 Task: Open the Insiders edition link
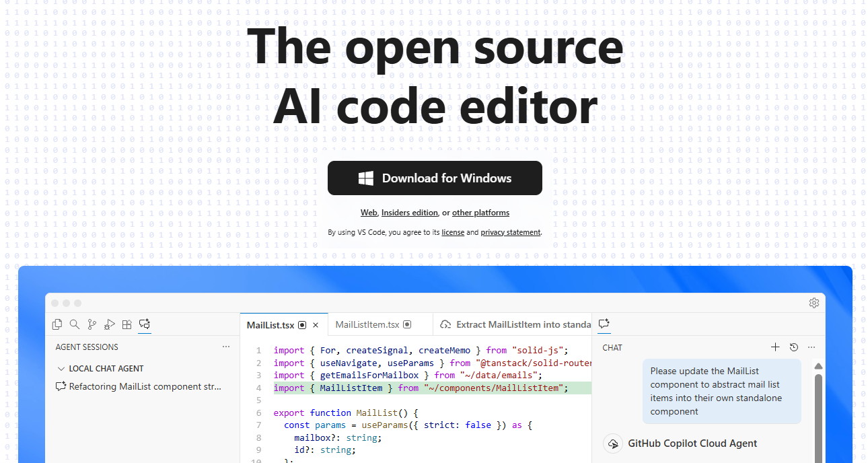coord(410,212)
